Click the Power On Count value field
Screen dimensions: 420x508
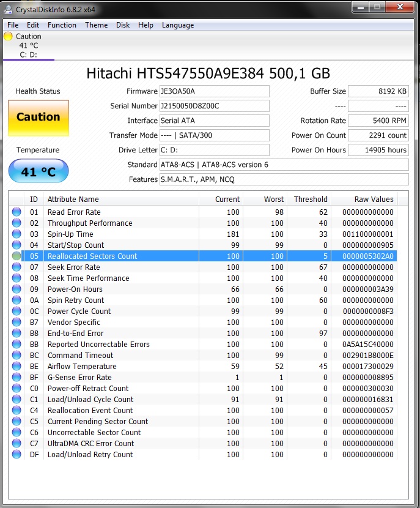point(378,135)
